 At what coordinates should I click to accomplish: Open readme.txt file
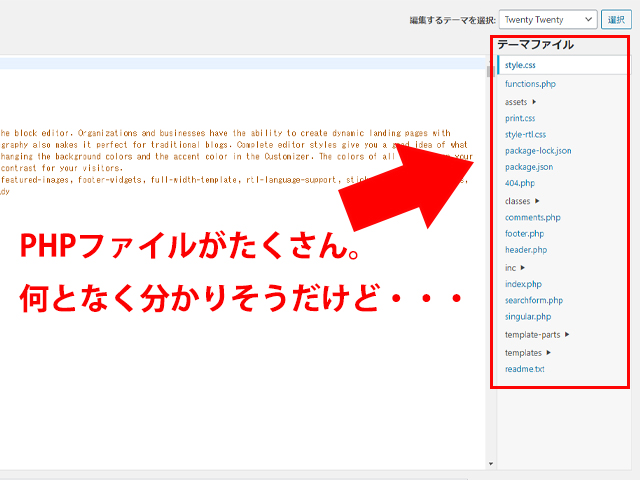(524, 369)
